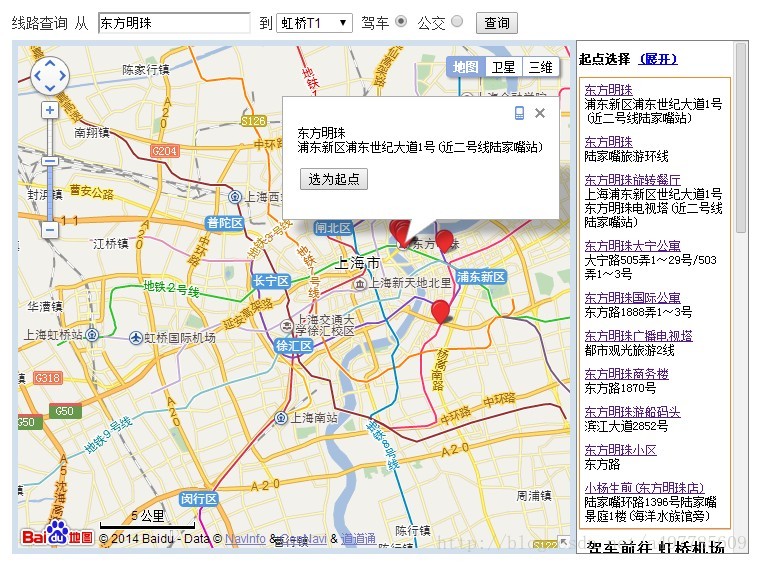Zoom in with the plus button

click(x=50, y=110)
